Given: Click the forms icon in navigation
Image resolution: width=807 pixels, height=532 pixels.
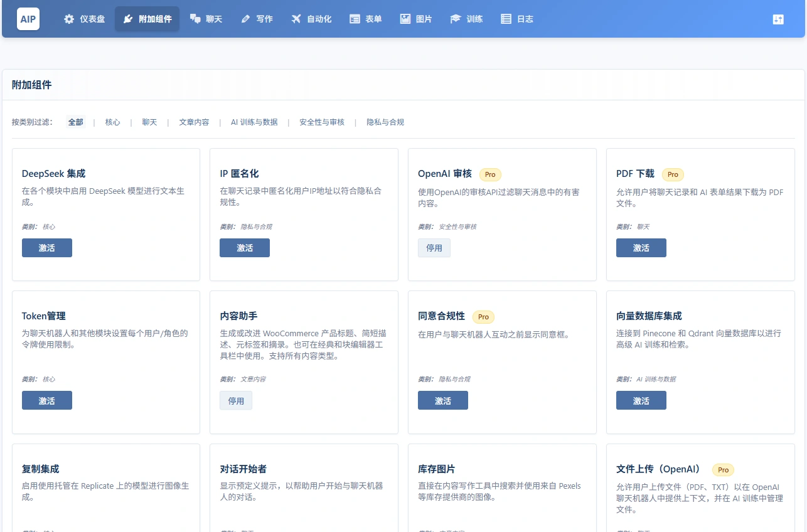Looking at the screenshot, I should [x=355, y=19].
